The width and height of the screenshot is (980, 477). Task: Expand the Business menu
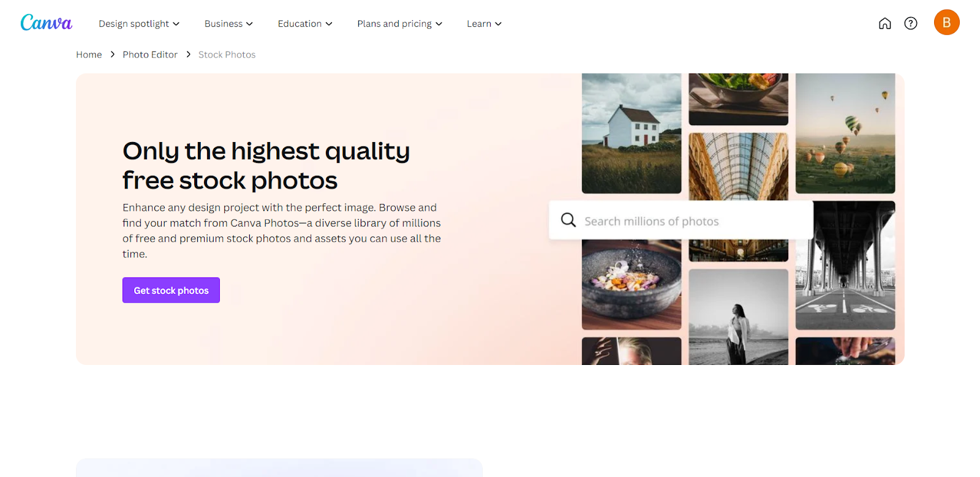click(x=228, y=24)
